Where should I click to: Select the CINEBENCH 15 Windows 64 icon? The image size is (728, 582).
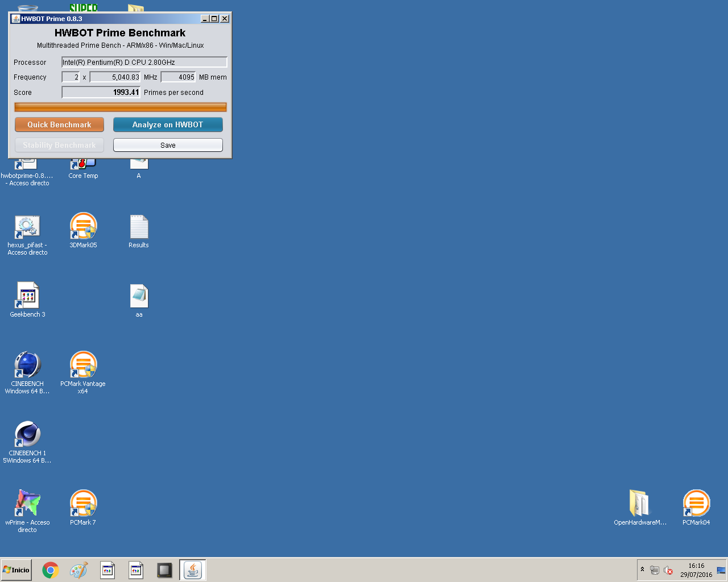[27, 442]
